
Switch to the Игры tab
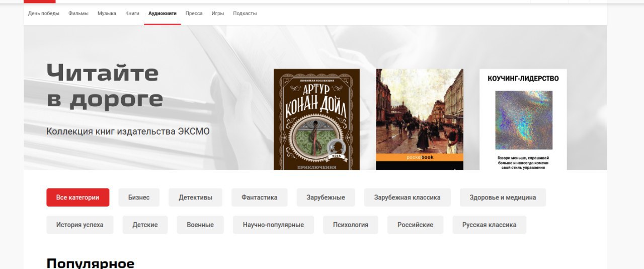tap(218, 14)
